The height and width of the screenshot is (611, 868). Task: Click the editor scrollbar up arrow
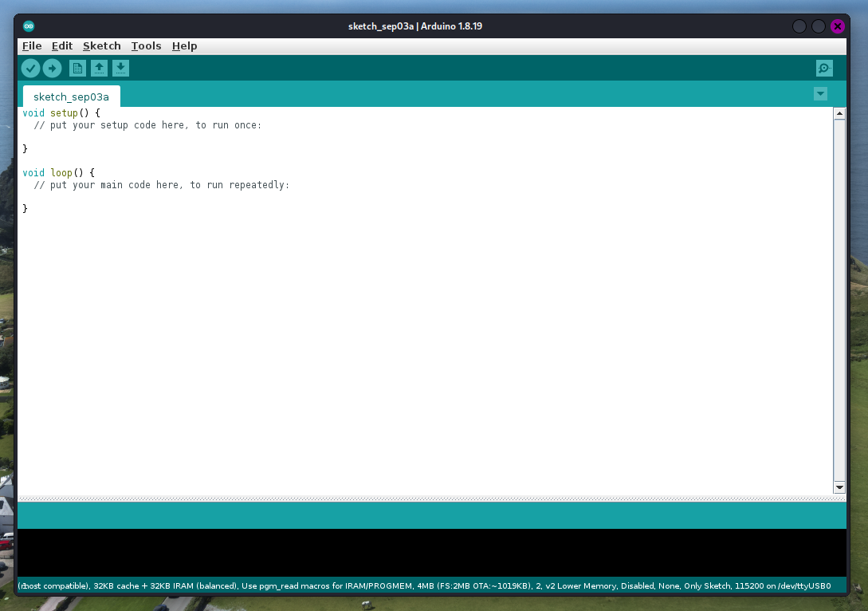[839, 114]
